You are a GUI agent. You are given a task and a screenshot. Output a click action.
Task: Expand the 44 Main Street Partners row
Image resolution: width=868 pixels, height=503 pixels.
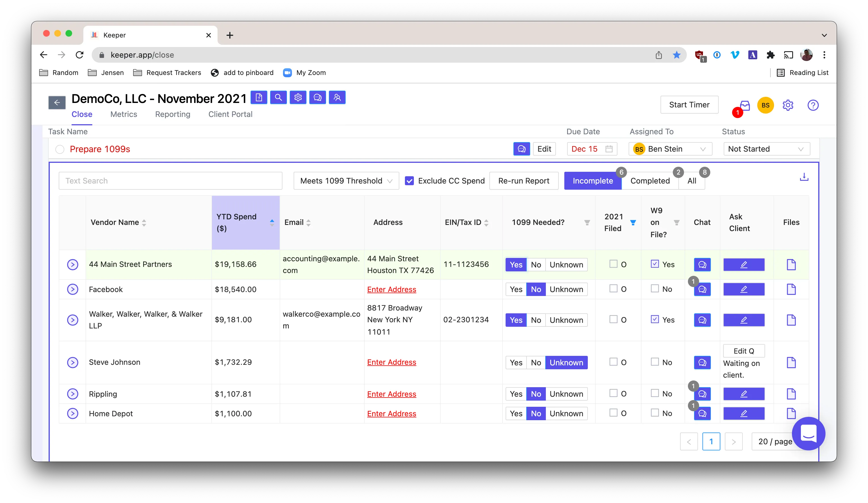(73, 265)
